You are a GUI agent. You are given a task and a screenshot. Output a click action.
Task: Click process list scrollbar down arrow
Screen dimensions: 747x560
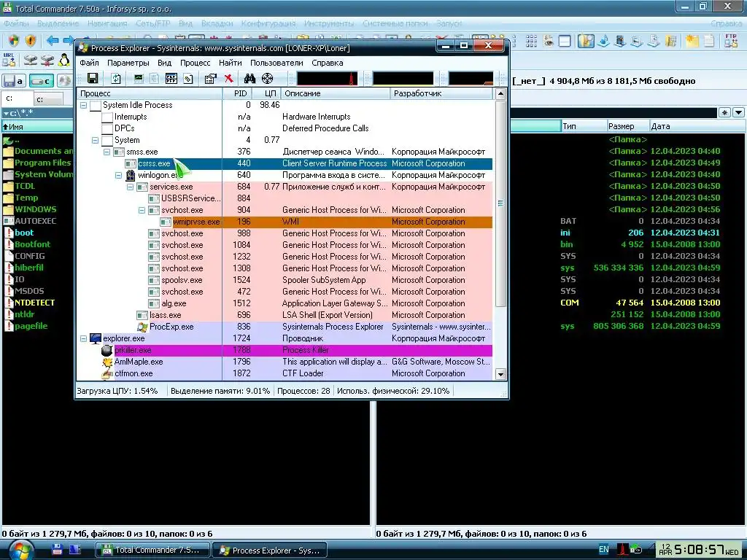click(x=500, y=374)
